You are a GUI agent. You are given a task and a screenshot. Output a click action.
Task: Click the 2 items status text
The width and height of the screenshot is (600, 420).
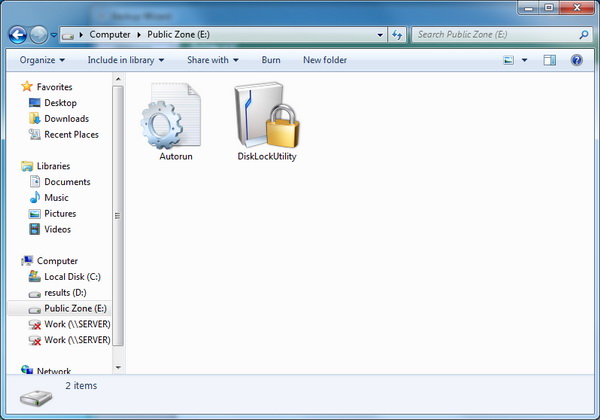click(81, 386)
